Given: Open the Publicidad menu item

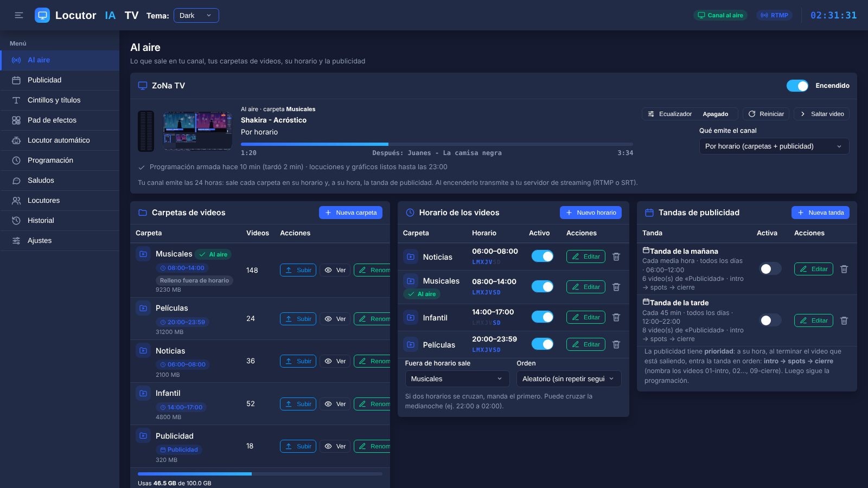Looking at the screenshot, I should coord(60,80).
